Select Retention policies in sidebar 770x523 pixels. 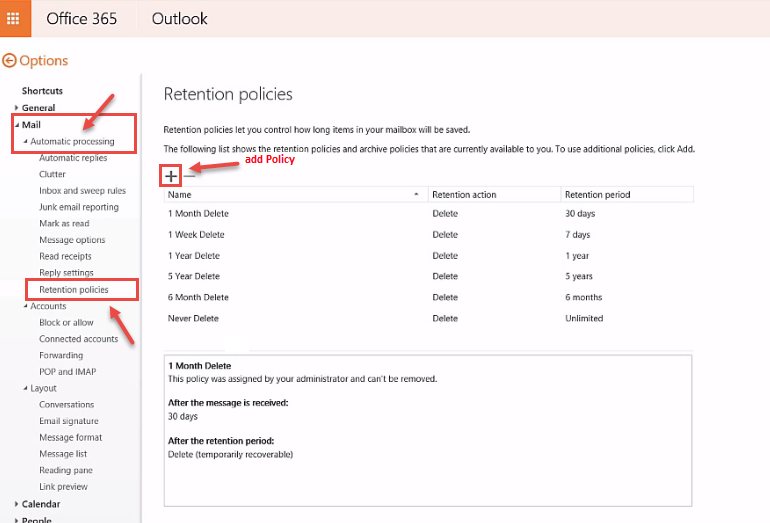coord(74,290)
